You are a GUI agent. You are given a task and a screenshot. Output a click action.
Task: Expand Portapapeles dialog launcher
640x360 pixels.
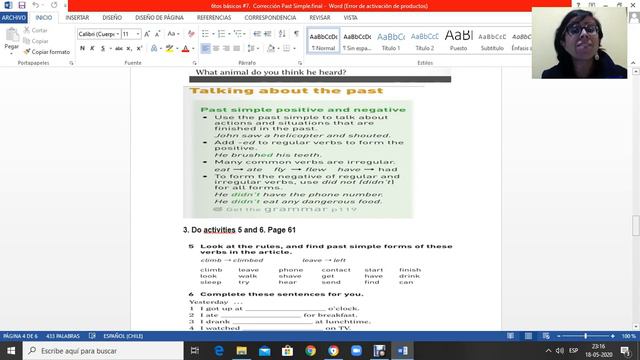tap(71, 63)
